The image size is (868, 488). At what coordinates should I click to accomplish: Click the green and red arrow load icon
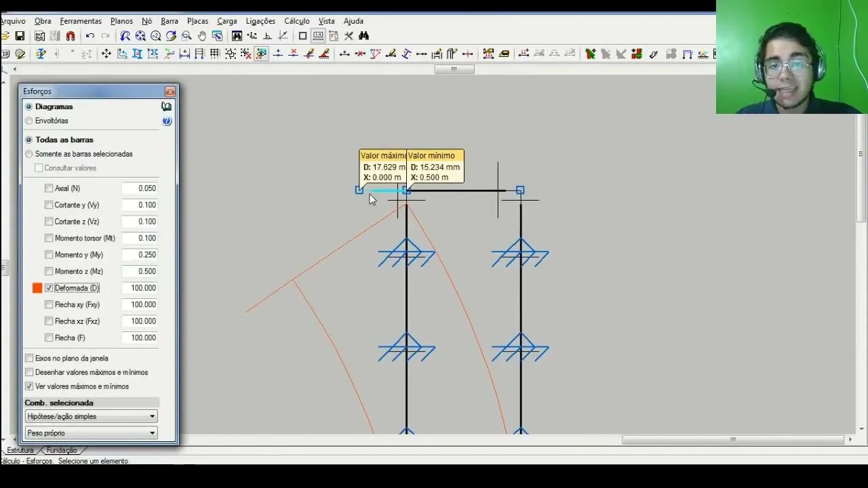(591, 54)
